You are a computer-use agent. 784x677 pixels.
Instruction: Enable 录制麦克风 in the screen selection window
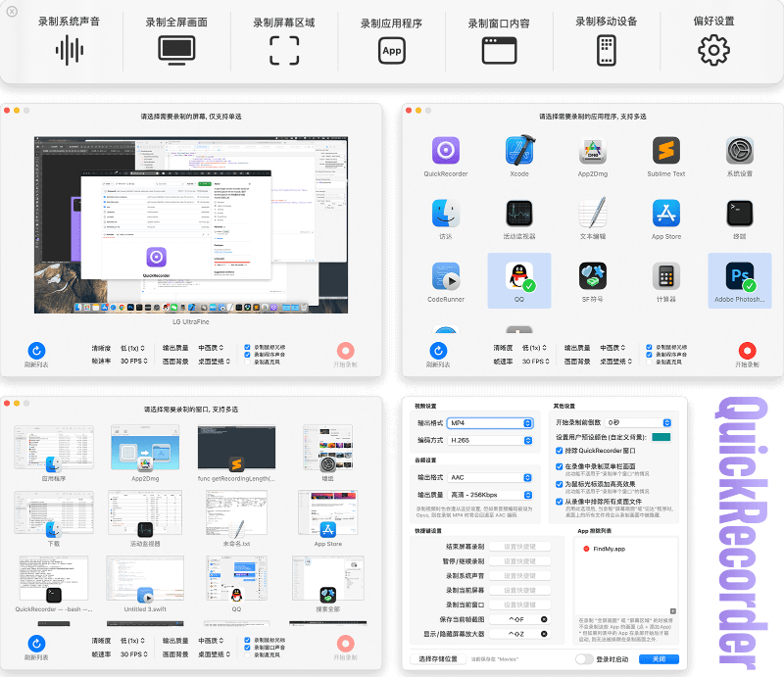pos(247,362)
